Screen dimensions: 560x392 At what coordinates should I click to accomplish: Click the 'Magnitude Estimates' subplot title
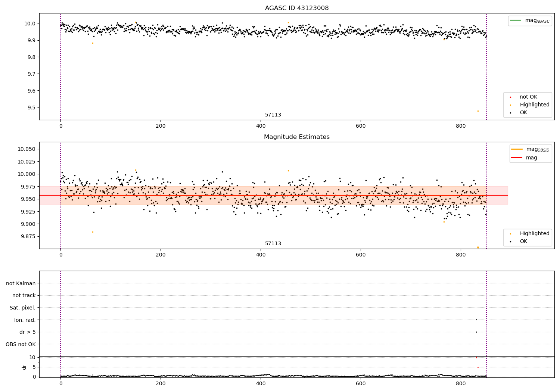coord(297,137)
